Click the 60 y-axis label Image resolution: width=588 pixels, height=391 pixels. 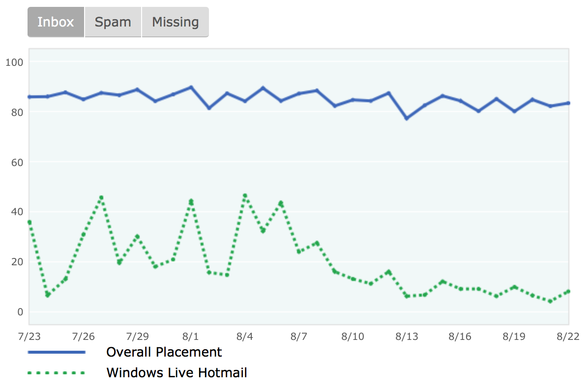pyautogui.click(x=17, y=163)
